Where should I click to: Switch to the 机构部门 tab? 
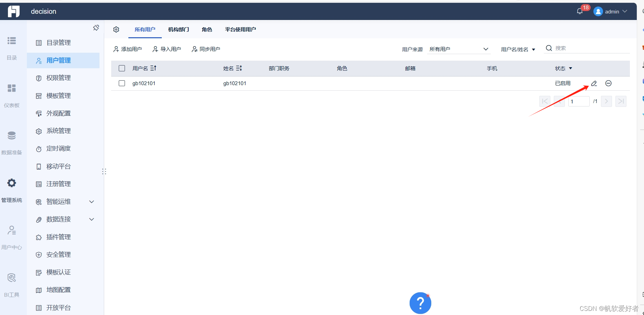(179, 30)
